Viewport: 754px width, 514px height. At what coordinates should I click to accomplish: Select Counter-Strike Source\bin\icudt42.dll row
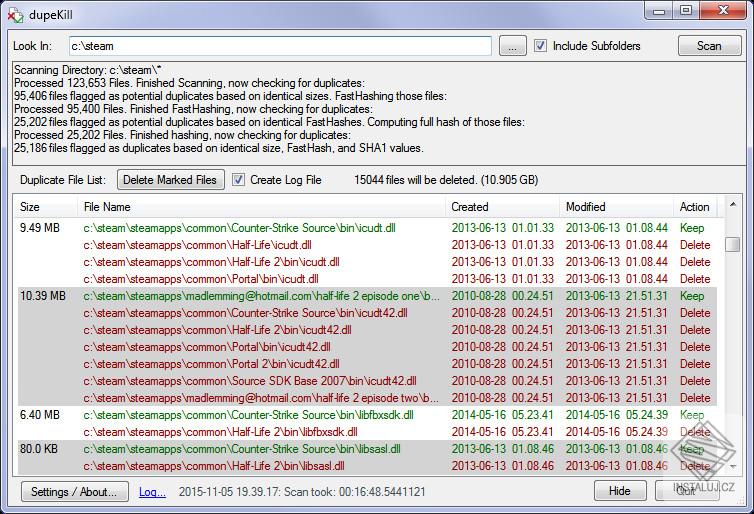367,313
